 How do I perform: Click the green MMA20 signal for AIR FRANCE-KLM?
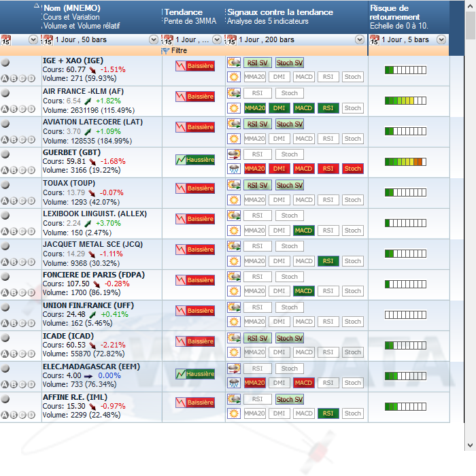(x=255, y=107)
